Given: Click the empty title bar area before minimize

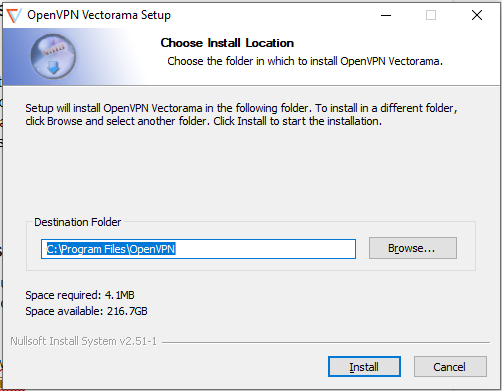Looking at the screenshot, I should 273,15.
